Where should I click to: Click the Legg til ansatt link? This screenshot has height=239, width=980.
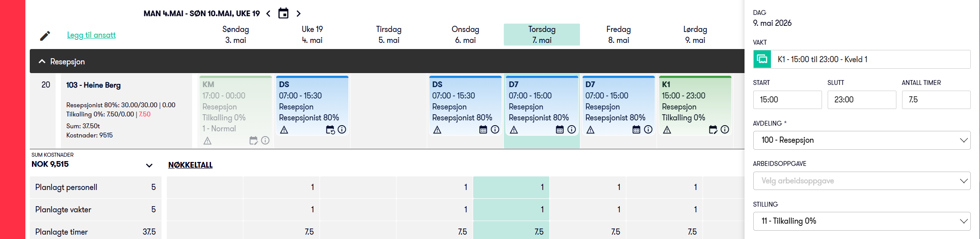click(91, 35)
